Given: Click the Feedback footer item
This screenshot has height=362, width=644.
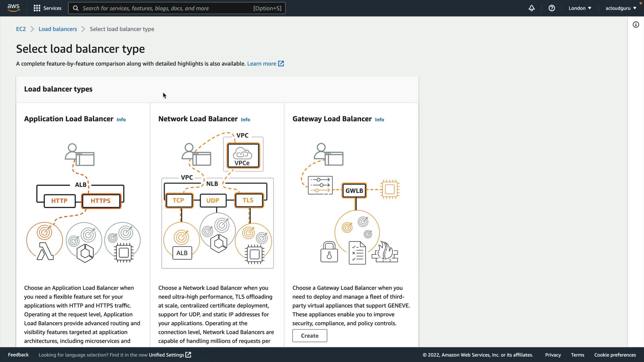Looking at the screenshot, I should click(18, 355).
